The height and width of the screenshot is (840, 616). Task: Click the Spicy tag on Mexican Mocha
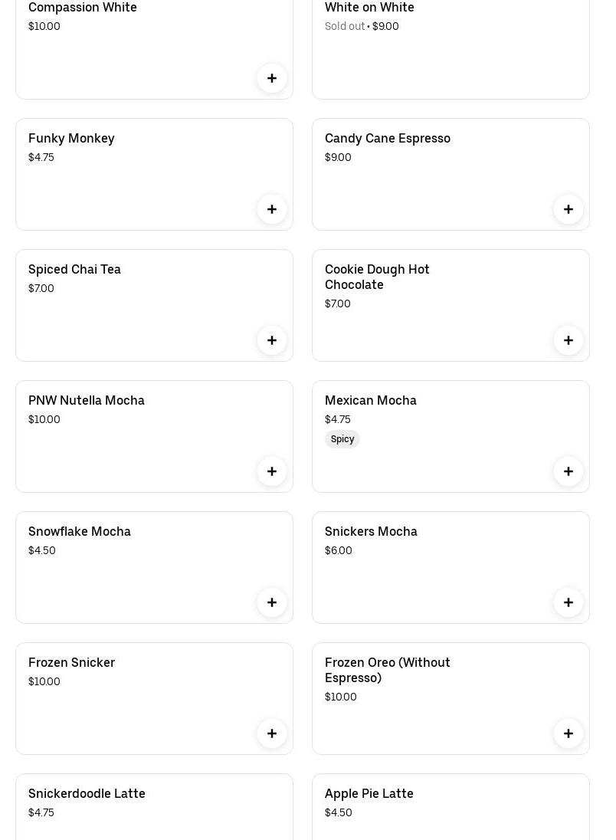342,439
